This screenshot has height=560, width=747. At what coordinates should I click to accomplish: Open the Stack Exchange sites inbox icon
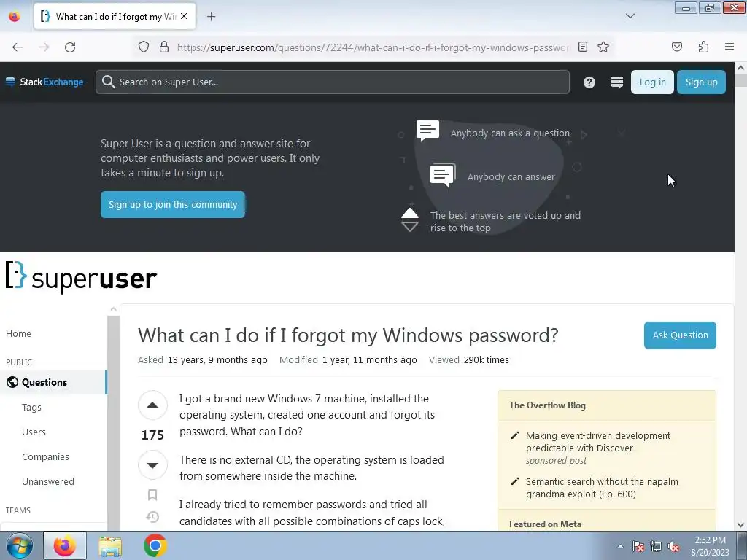click(617, 82)
